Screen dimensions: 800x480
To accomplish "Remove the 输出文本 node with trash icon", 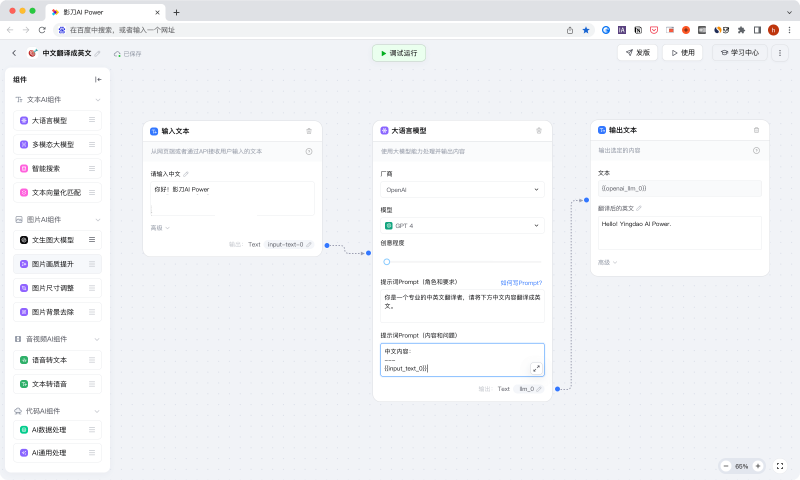I will [x=756, y=130].
